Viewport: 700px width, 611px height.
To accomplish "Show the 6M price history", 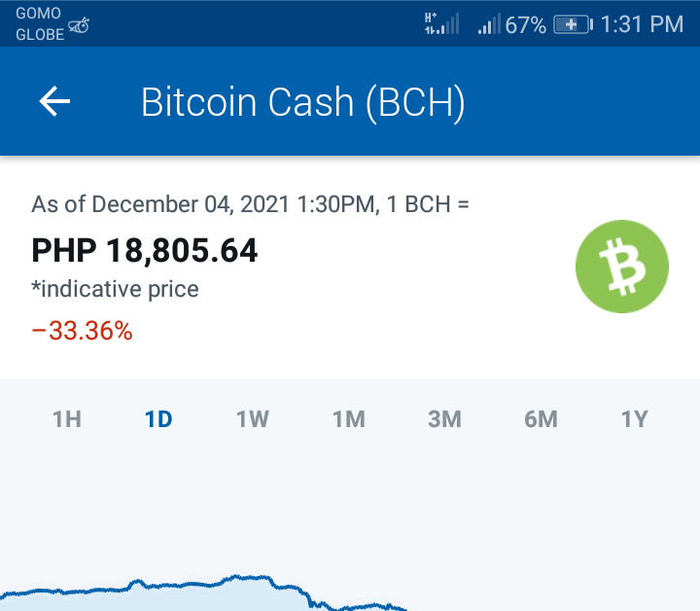I will (x=542, y=419).
